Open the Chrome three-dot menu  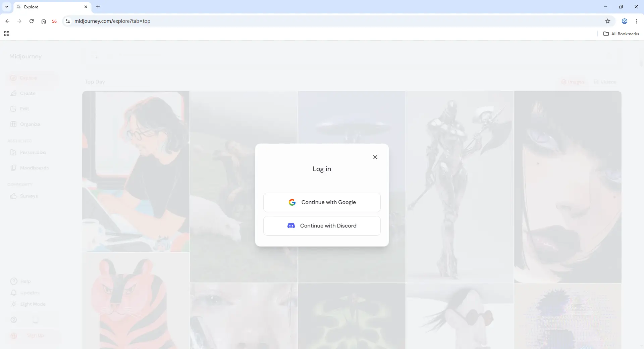[x=637, y=21]
